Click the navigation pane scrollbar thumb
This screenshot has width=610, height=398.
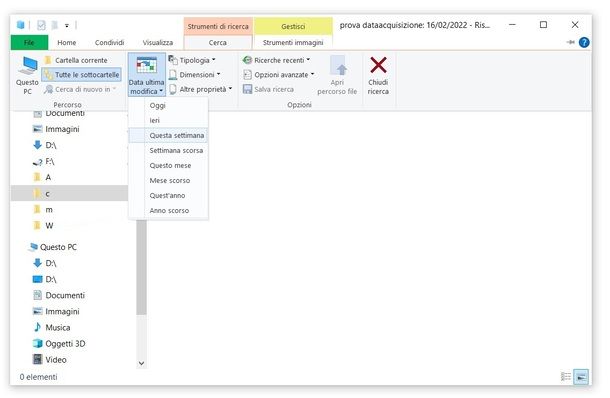[142, 267]
